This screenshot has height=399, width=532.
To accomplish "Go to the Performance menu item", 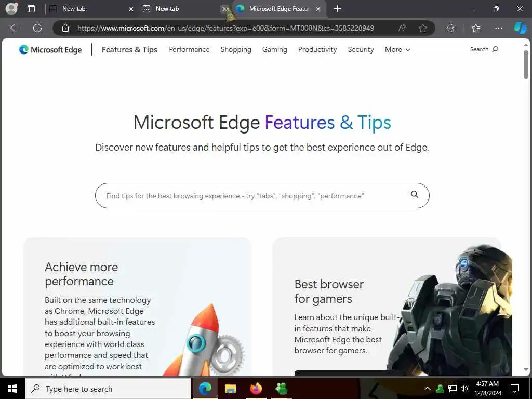I will 189,49.
